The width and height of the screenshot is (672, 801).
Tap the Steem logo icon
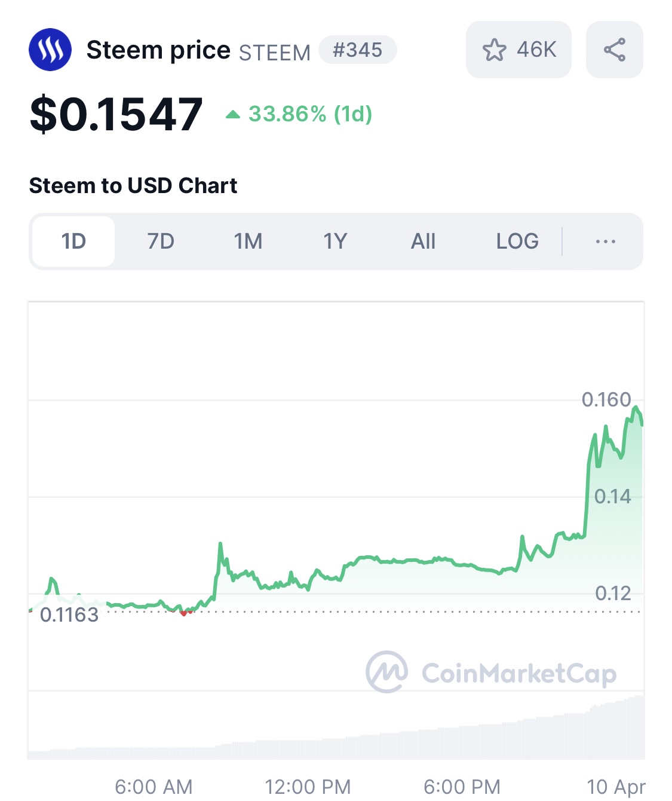tap(50, 50)
